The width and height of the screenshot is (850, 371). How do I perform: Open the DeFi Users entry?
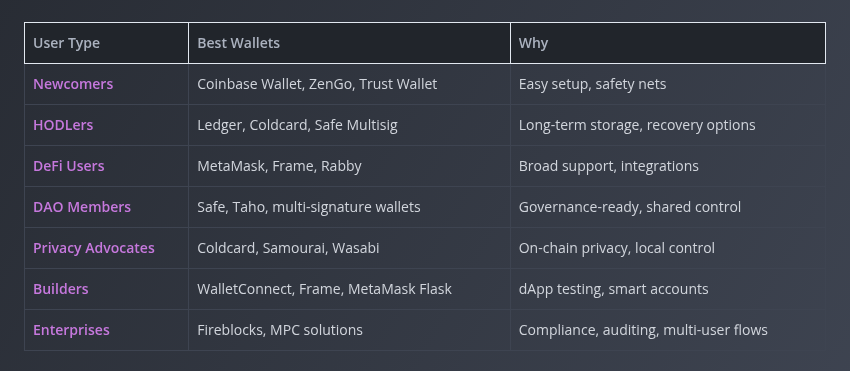pos(69,166)
